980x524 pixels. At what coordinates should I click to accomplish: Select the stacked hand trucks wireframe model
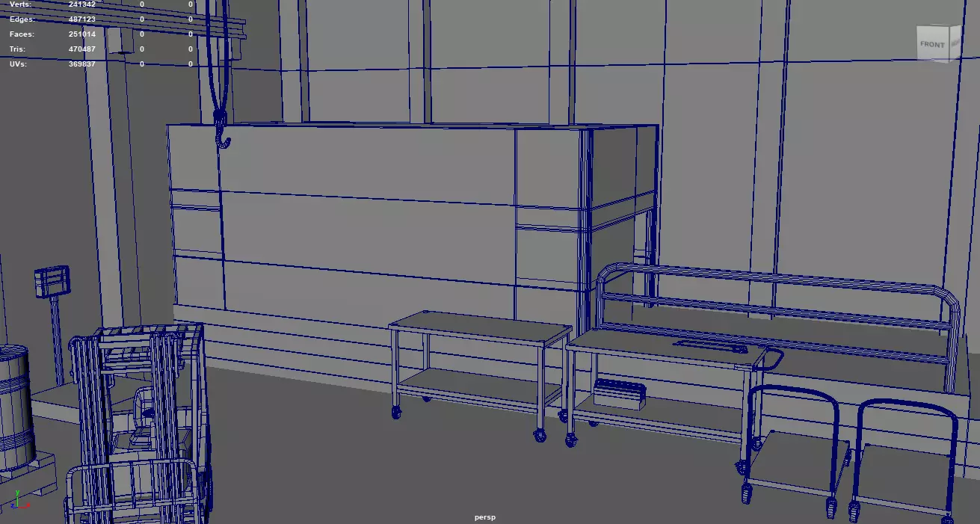click(x=139, y=422)
